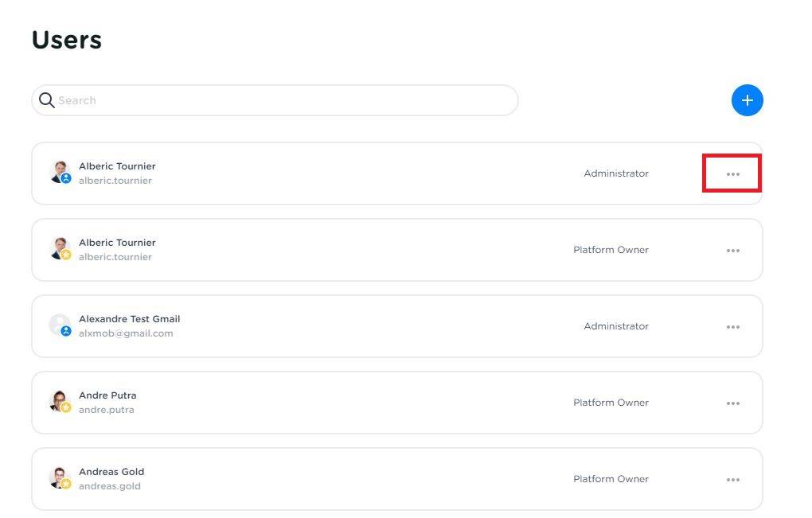Screen dimensions: 812x518
Task: Click the blue plus add-user button
Action: click(x=747, y=100)
